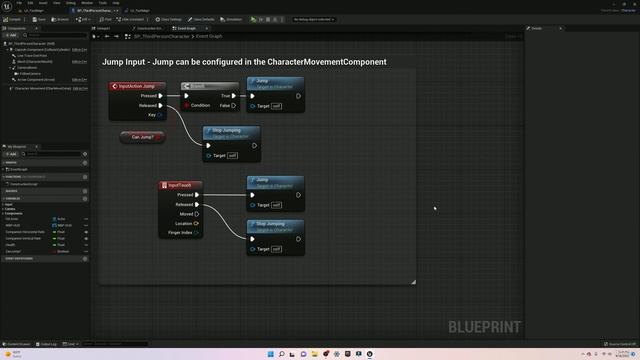
Task: Expand the Input variable category
Action: pos(3,204)
